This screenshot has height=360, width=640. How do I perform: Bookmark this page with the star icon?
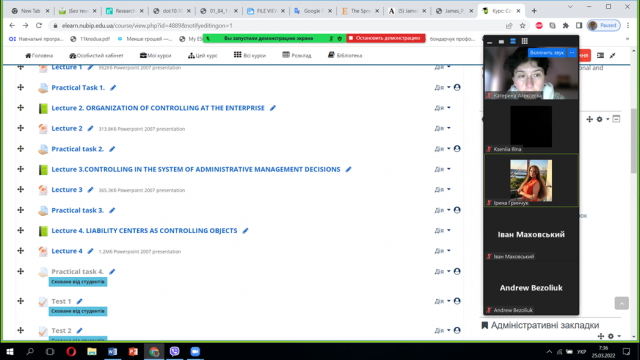(522, 25)
